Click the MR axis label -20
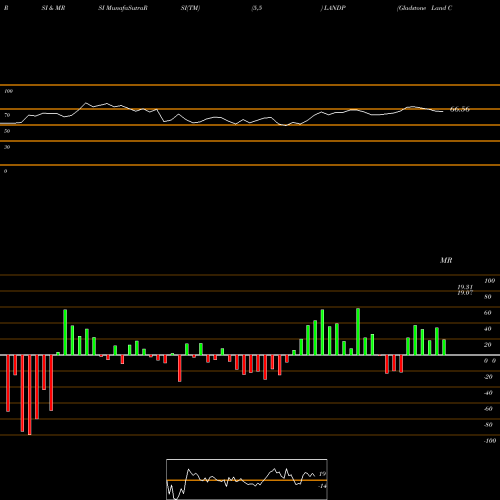The height and width of the screenshot is (500, 500). [488, 377]
